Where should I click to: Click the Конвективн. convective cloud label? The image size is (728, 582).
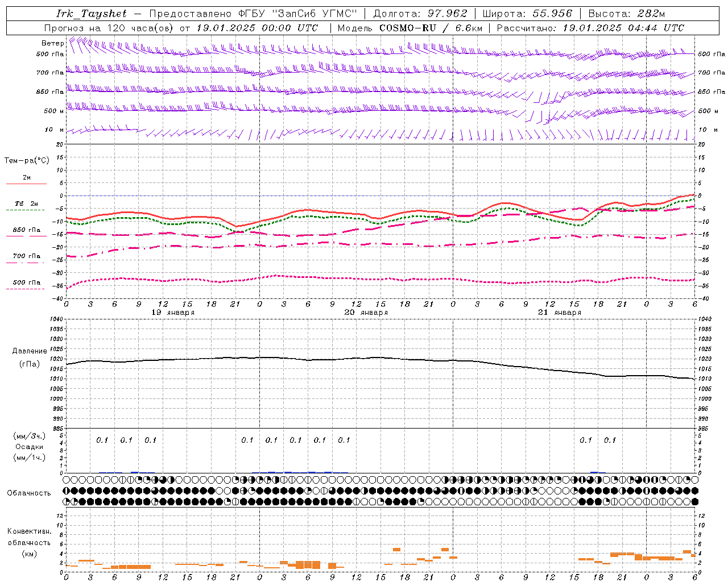tap(30, 531)
